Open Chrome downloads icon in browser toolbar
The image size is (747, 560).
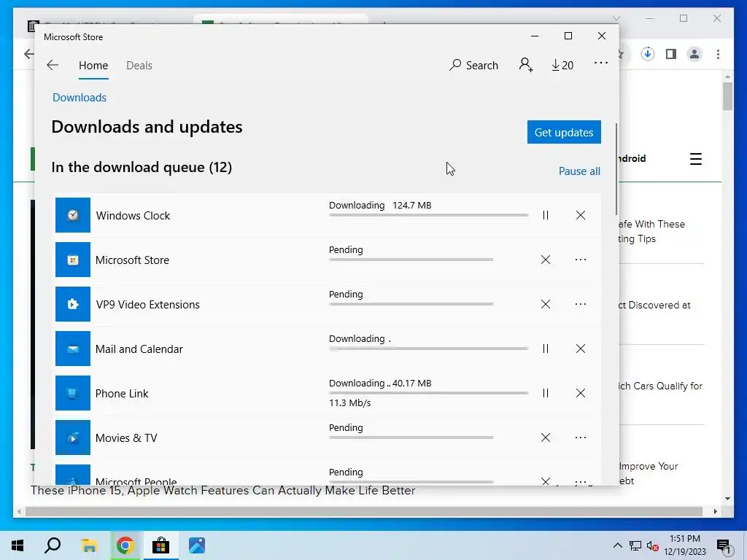tap(648, 54)
